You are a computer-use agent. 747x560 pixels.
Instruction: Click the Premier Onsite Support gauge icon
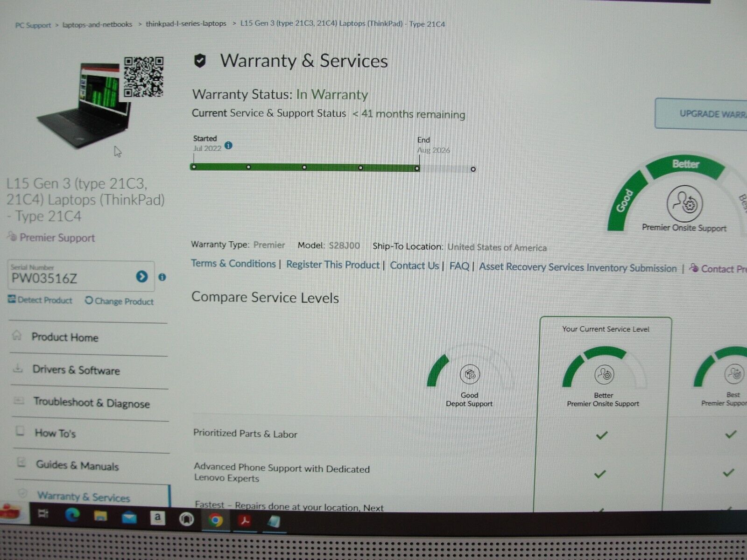(684, 203)
